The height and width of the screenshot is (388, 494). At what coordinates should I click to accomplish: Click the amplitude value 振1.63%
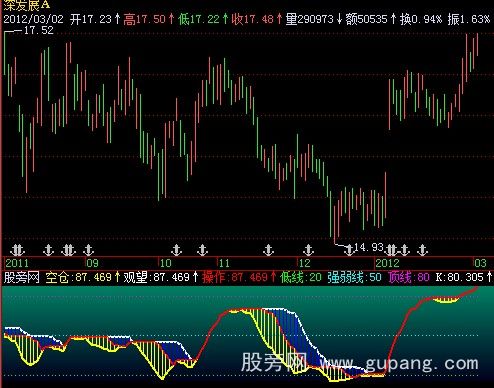469,19
